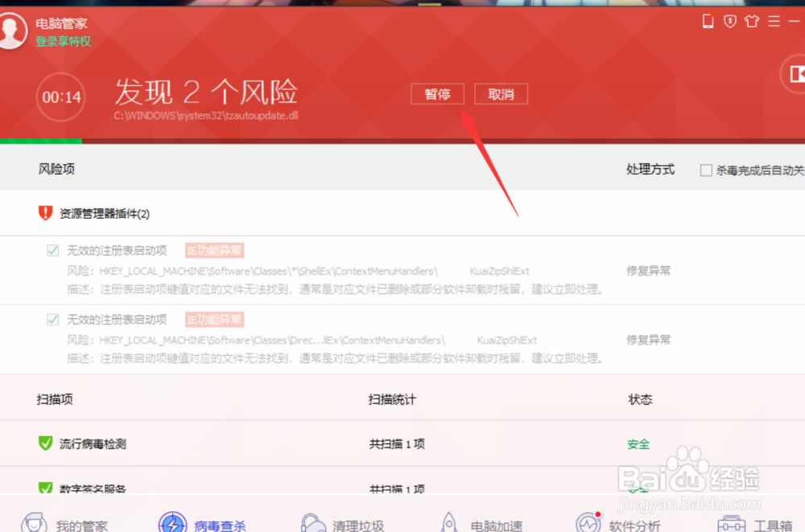Click the 我的管家 icon in bottom bar
This screenshot has width=805, height=532.
tap(34, 523)
